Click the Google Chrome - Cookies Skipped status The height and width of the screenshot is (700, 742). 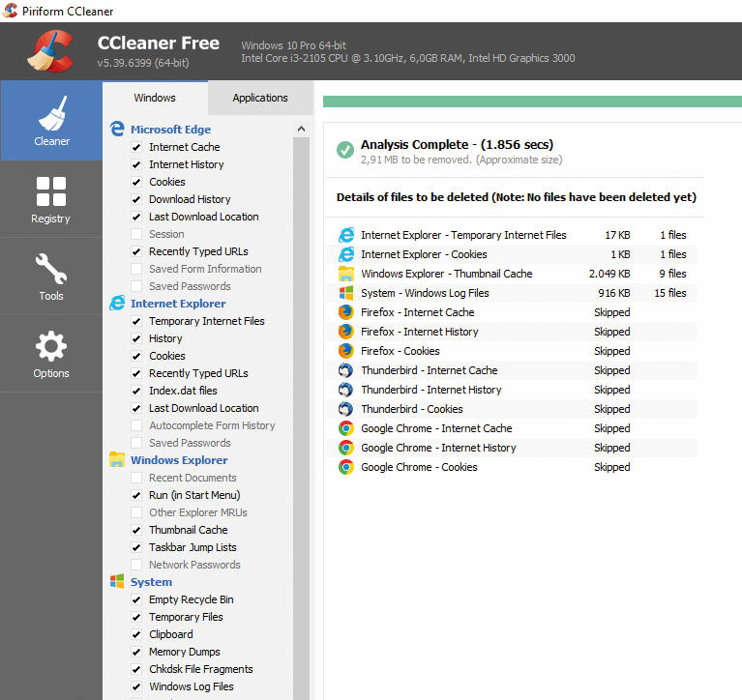coord(611,467)
